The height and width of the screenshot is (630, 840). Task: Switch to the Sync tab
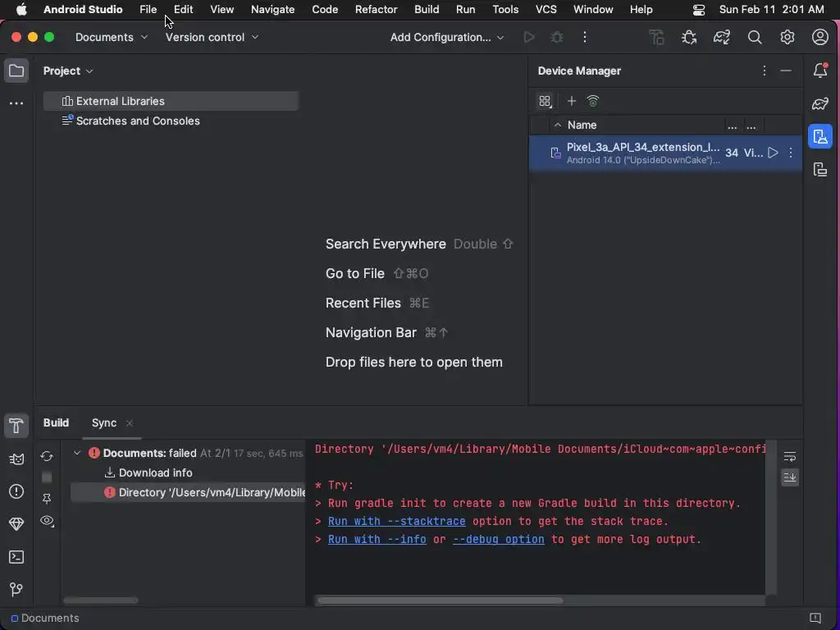click(104, 422)
